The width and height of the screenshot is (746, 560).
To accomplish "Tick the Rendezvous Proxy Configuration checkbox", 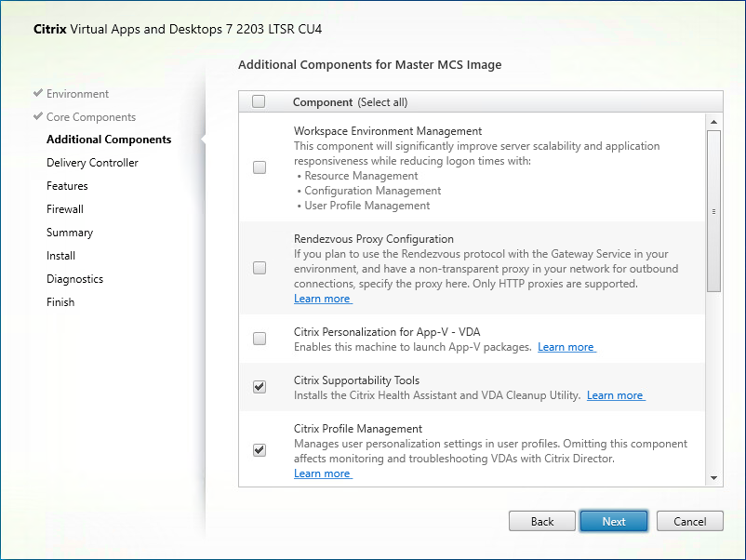I will coord(260,268).
